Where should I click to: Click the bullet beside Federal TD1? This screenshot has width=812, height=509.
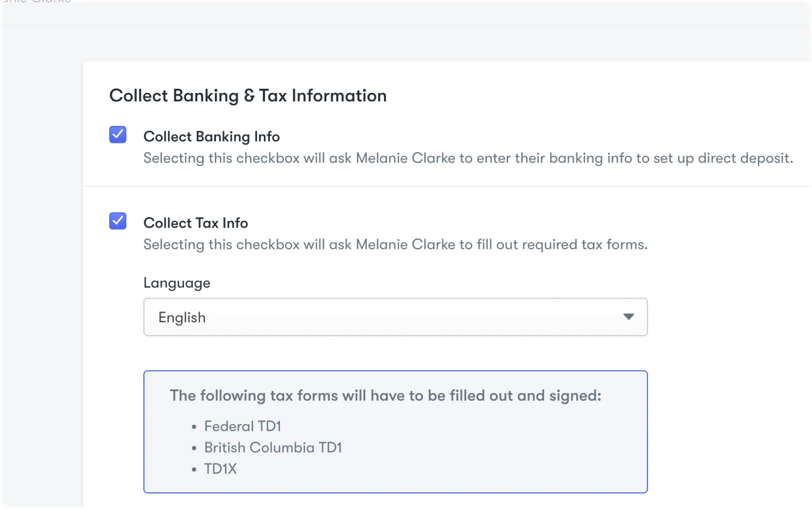click(x=194, y=427)
